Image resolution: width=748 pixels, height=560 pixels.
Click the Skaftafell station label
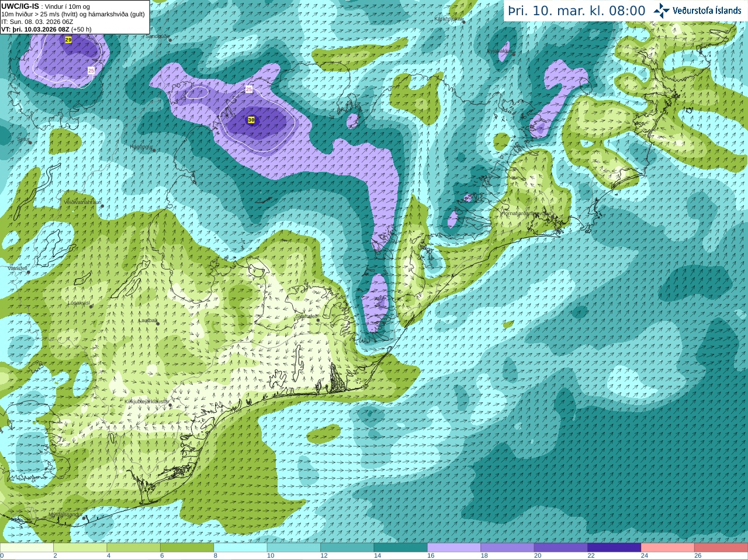[306, 316]
